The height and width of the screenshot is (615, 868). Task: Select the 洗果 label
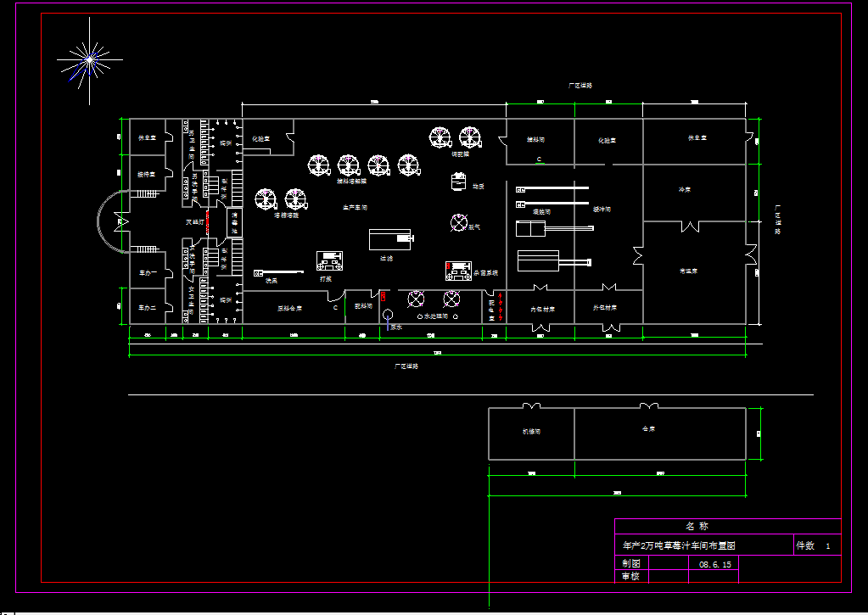[x=272, y=281]
